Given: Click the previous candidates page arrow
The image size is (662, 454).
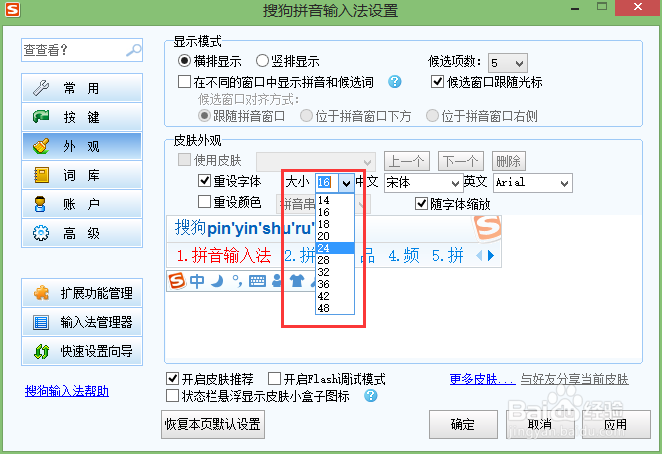Looking at the screenshot, I should tap(479, 256).
